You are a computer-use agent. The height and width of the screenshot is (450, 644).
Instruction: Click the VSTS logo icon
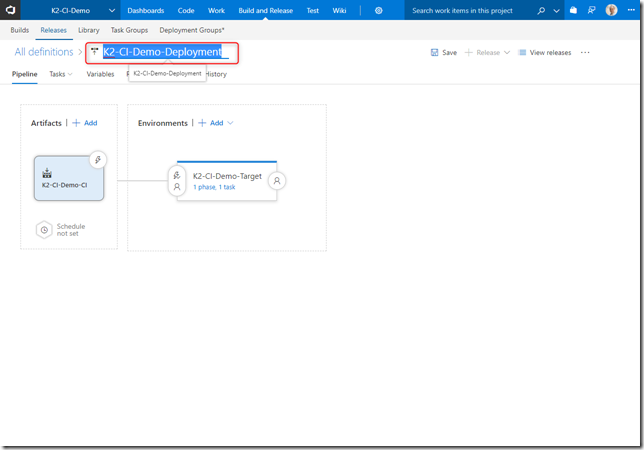10,10
